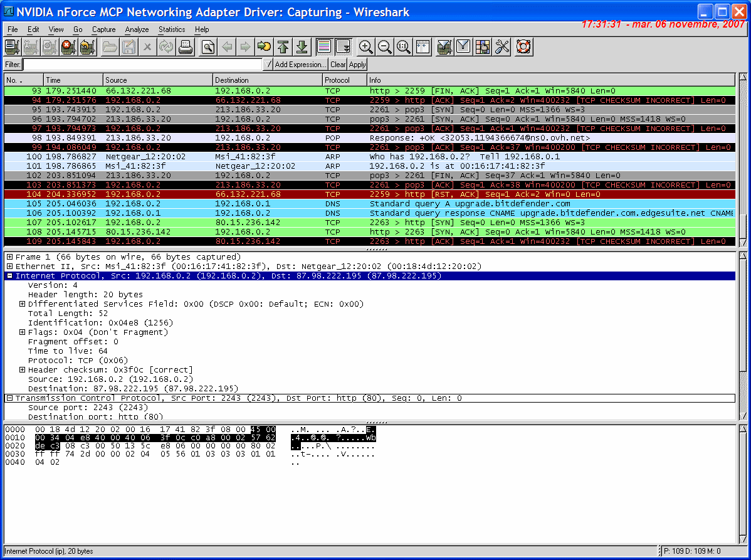Open the View menu
The image size is (751, 560).
tap(56, 29)
